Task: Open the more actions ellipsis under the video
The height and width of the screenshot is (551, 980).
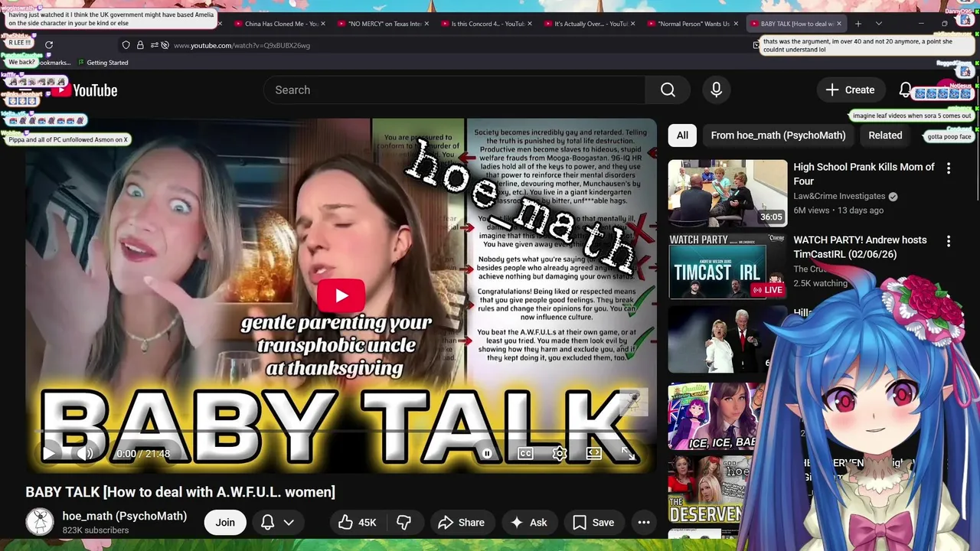Action: 644,522
